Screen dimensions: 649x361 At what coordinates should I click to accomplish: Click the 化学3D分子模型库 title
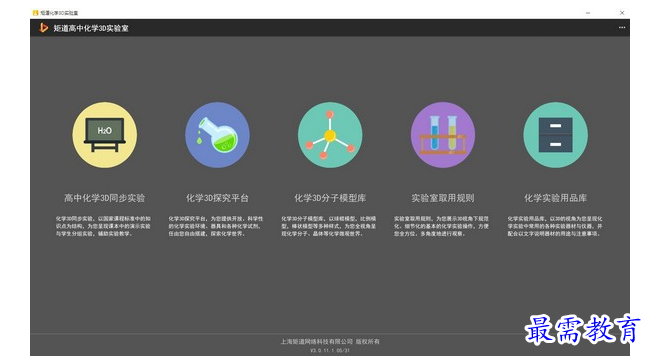[330, 198]
